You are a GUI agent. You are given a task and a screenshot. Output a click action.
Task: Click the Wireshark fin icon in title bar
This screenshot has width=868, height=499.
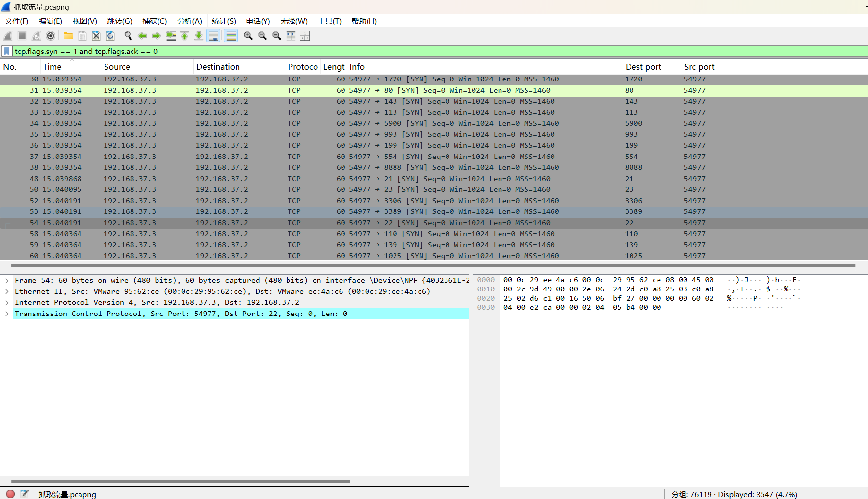(6, 7)
